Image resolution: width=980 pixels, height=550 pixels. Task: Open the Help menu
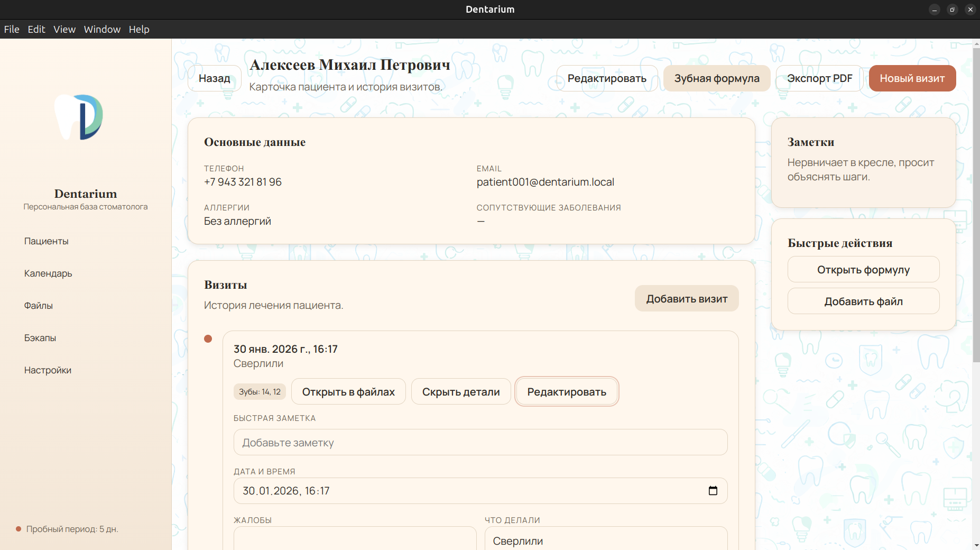[x=138, y=29]
